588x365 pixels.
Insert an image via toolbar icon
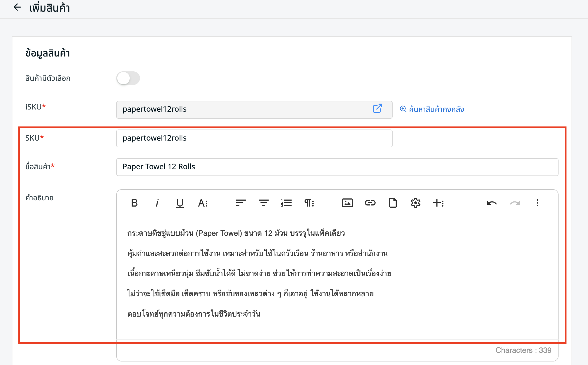click(x=347, y=203)
